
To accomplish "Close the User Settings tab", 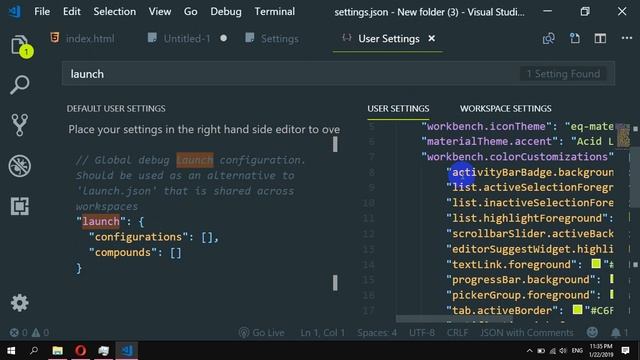I will (431, 38).
